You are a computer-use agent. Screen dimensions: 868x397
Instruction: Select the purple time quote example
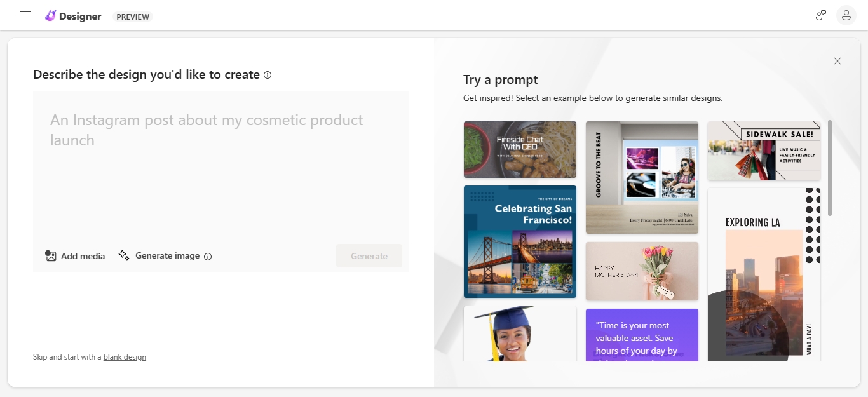(x=642, y=335)
